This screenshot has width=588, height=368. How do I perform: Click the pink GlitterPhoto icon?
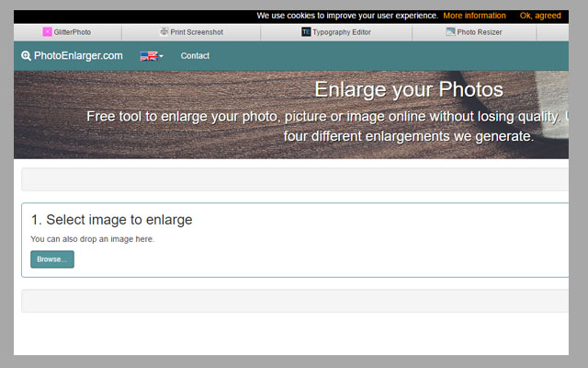click(x=48, y=32)
